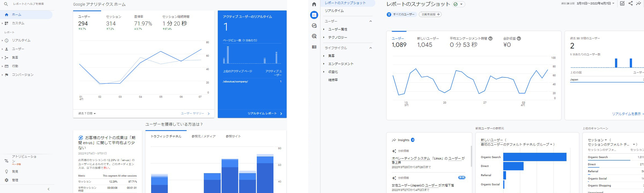Click the Insights card vertical scrollbar
The image size is (644, 193).
pyautogui.click(x=471, y=156)
